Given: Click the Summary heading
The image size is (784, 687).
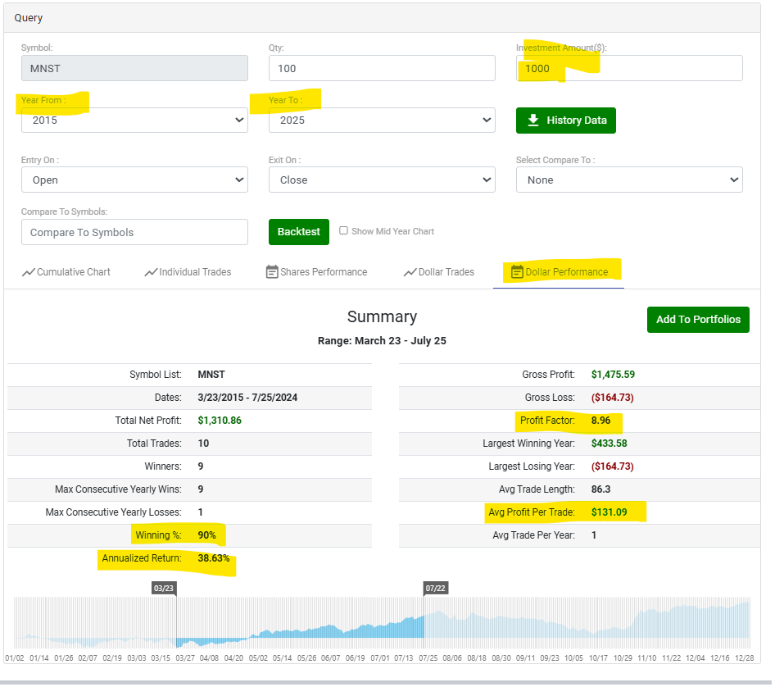Looking at the screenshot, I should click(382, 316).
